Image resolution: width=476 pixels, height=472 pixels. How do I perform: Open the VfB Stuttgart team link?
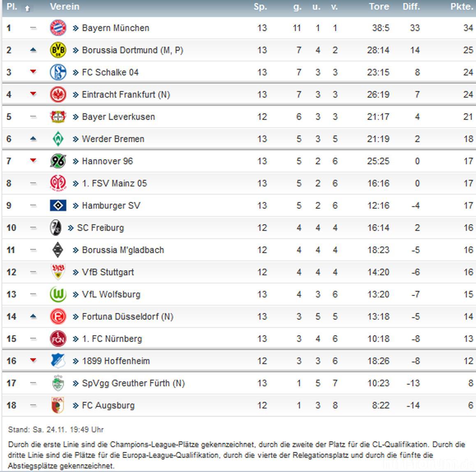click(108, 272)
